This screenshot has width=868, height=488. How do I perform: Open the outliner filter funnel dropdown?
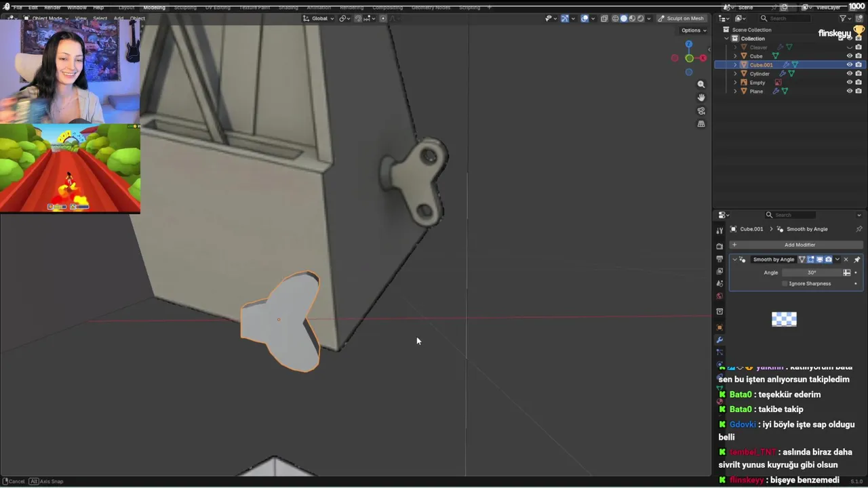[846, 18]
